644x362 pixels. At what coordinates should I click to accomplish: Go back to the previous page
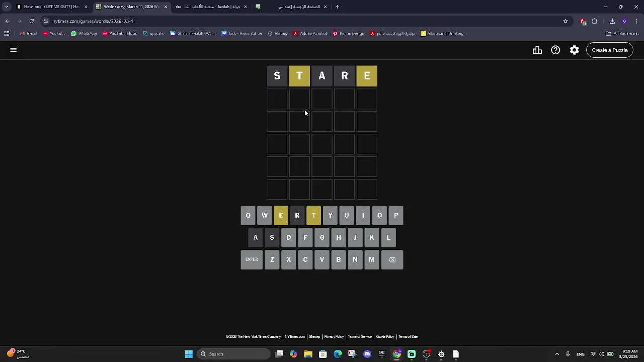point(7,21)
